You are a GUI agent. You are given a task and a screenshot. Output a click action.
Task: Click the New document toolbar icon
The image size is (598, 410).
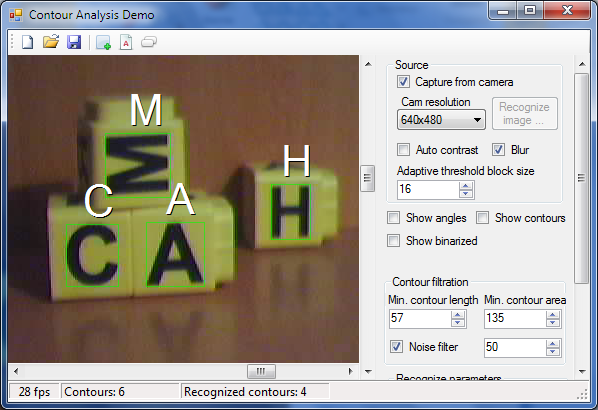[x=27, y=42]
